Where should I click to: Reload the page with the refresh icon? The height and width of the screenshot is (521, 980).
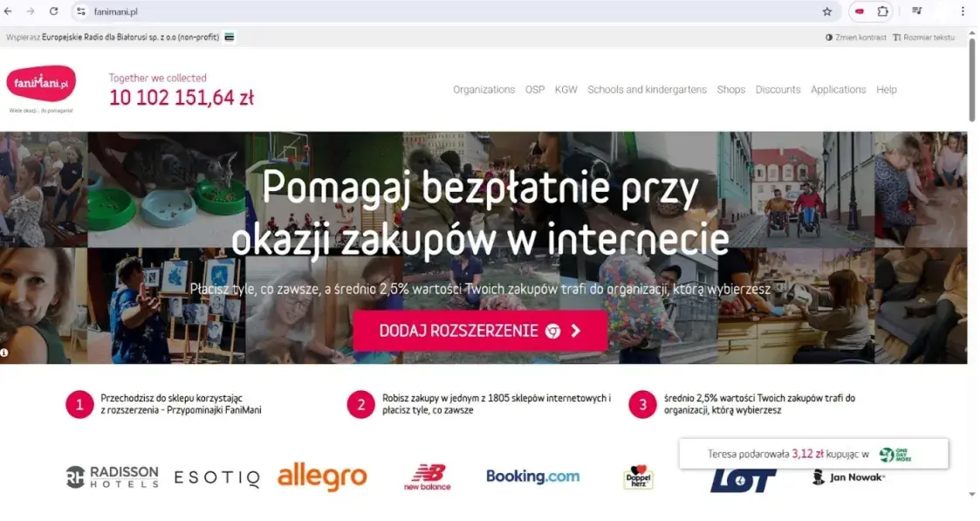tap(54, 11)
